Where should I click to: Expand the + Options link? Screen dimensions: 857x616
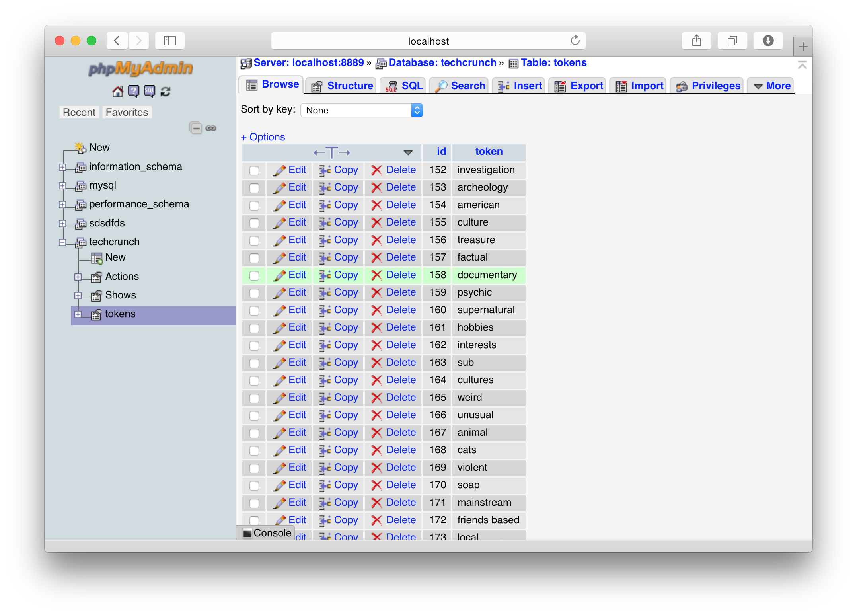point(263,137)
